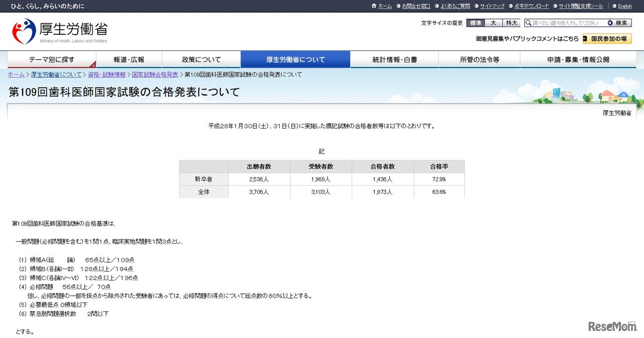
Task: Click the arrow icon on 国民参加の場
Action: (586, 39)
